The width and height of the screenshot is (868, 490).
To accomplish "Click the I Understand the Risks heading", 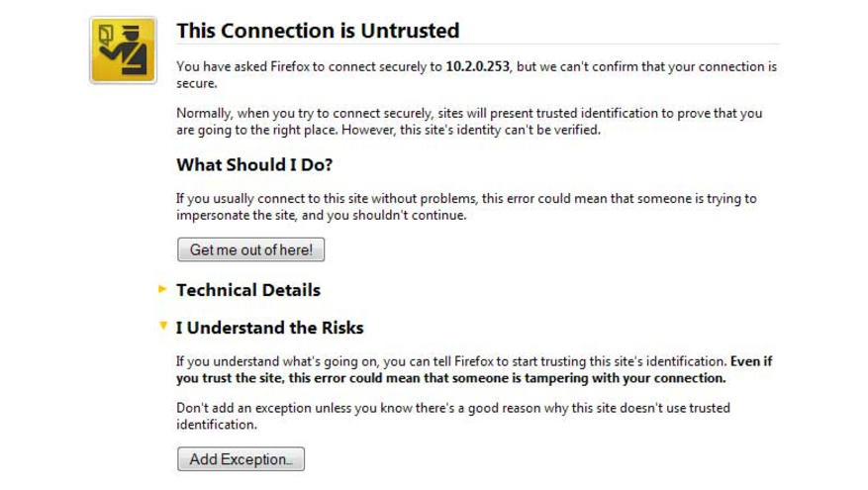I will click(269, 328).
